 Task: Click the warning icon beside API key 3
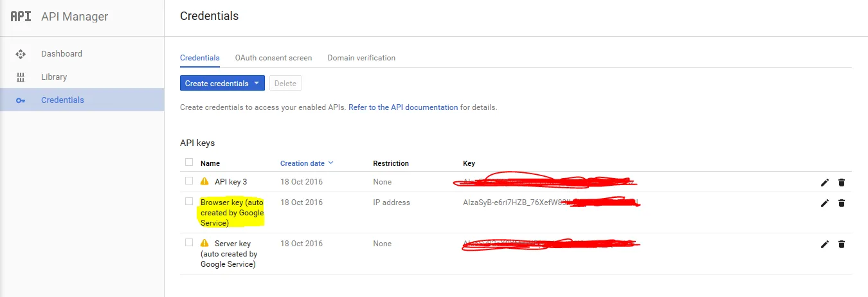(204, 181)
